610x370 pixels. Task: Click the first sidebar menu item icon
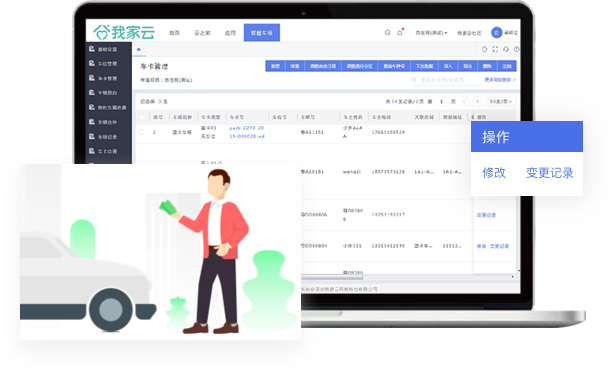(92, 49)
